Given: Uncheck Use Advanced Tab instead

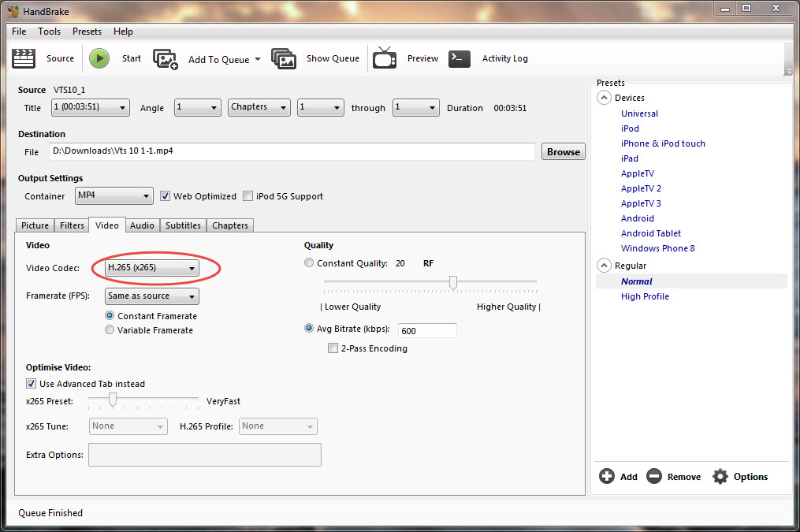Looking at the screenshot, I should [31, 384].
